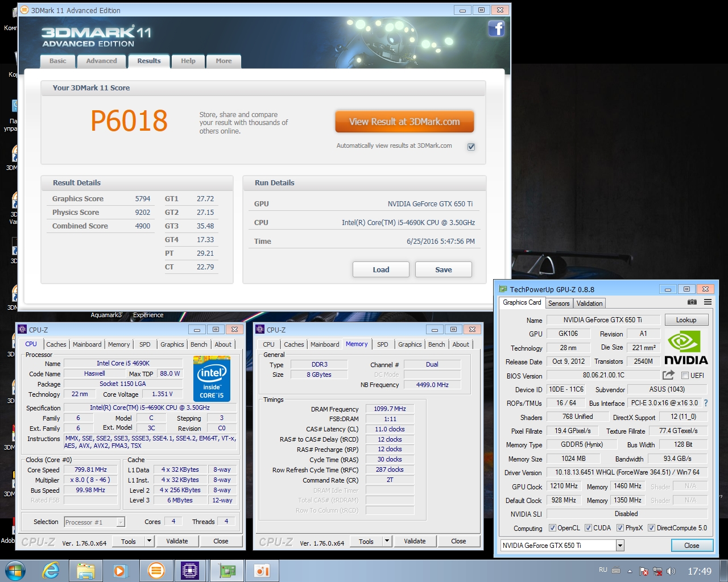Screen dimensions: 728x582
Task: Take a GPU-Z screenshot with camera icon
Action: pos(692,302)
